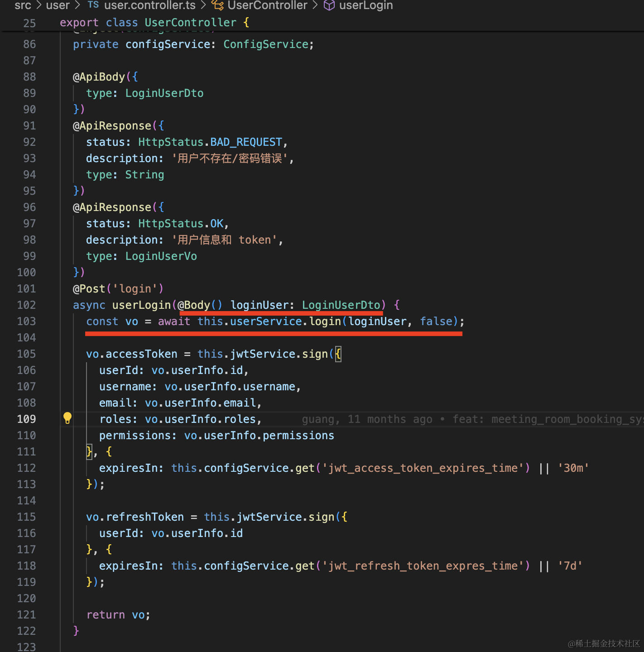Image resolution: width=644 pixels, height=652 pixels.
Task: Open the user folder breadcrumb
Action: pos(58,5)
